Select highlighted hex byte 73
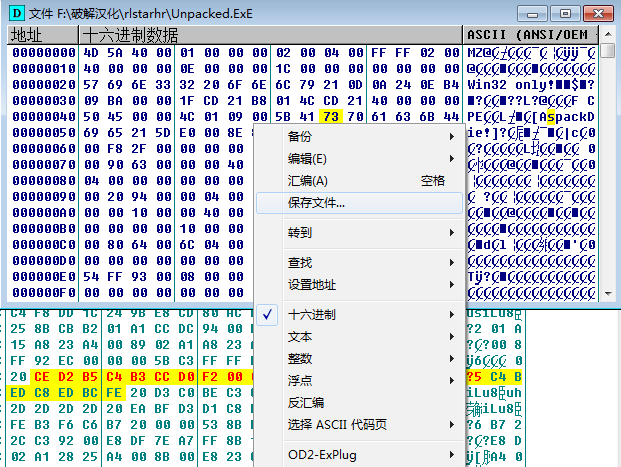Screen dimensions: 621x467 click(x=331, y=116)
